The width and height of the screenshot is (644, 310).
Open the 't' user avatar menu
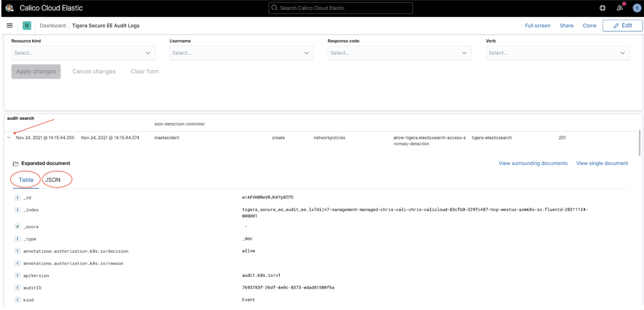[x=637, y=8]
